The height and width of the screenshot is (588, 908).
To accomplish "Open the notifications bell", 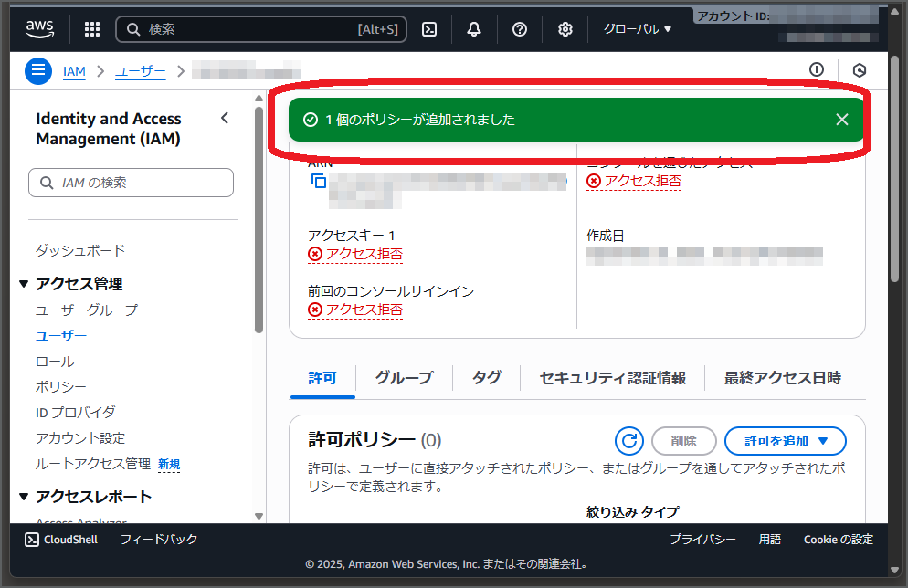I will click(474, 29).
